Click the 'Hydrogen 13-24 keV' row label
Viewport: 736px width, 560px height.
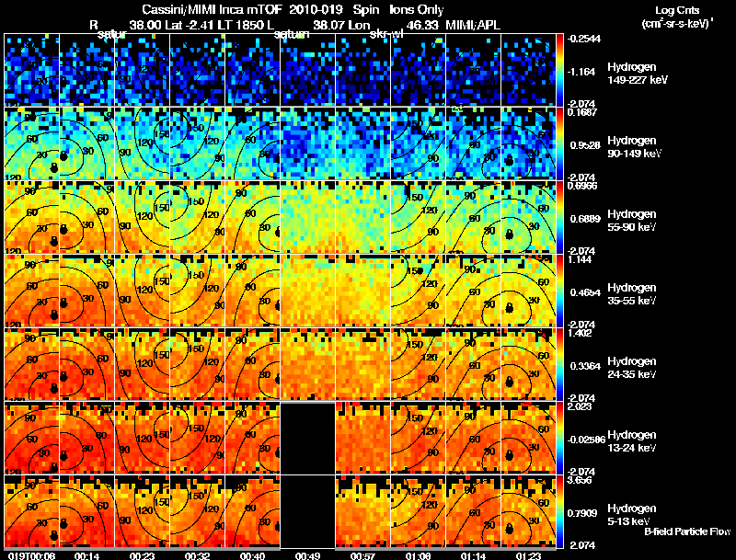pyautogui.click(x=632, y=441)
